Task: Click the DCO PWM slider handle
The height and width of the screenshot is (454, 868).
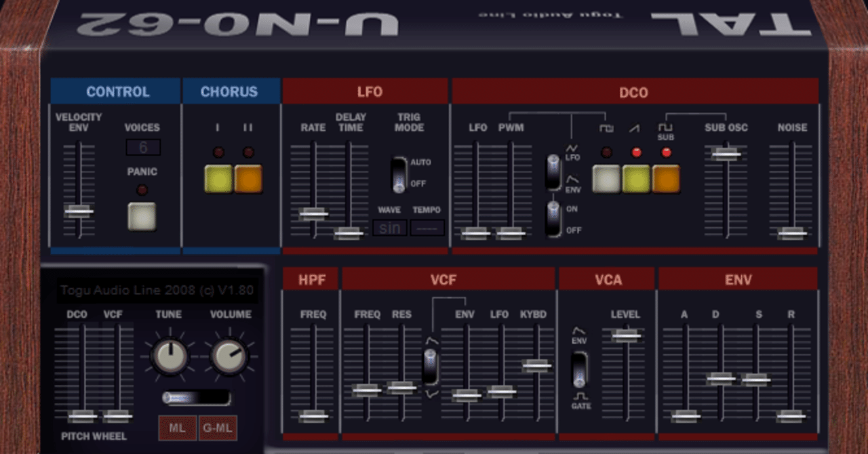Action: [511, 233]
